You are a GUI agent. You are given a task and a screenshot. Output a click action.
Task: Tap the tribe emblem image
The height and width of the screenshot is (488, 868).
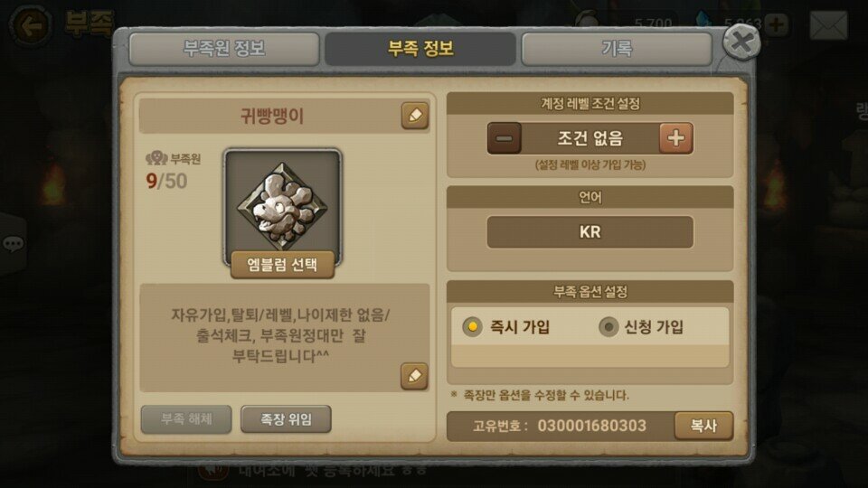pyautogui.click(x=282, y=206)
